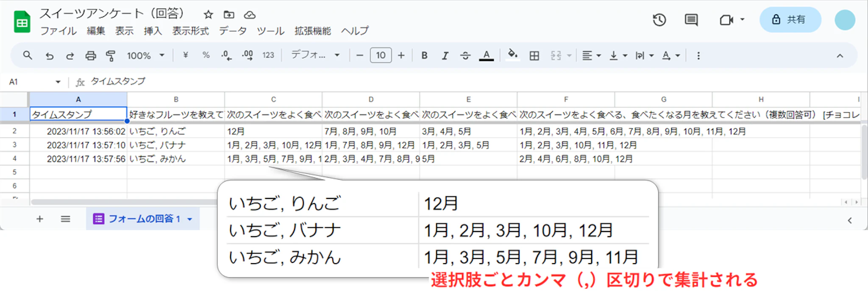This screenshot has width=868, height=292.
Task: Click the undo arrow icon
Action: [x=50, y=55]
